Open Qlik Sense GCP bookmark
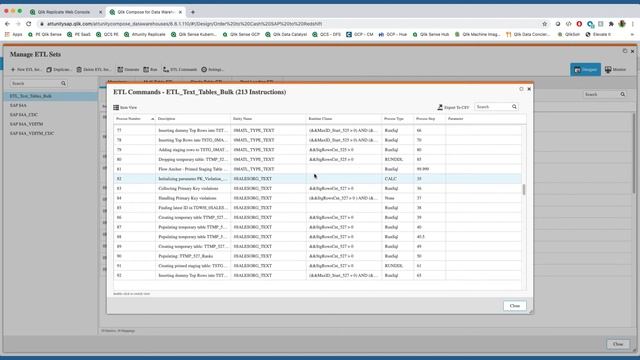Image resolution: width=640 pixels, height=360 pixels. 241,35
